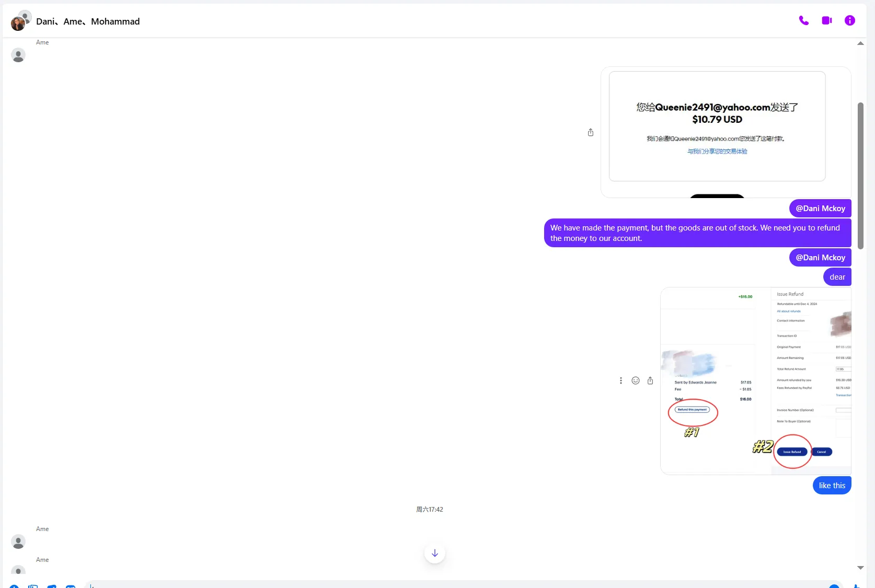Viewport: 875px width, 588px height.
Task: Click the @Dani Mckoy mention right before the "dear" message
Action: 820,258
